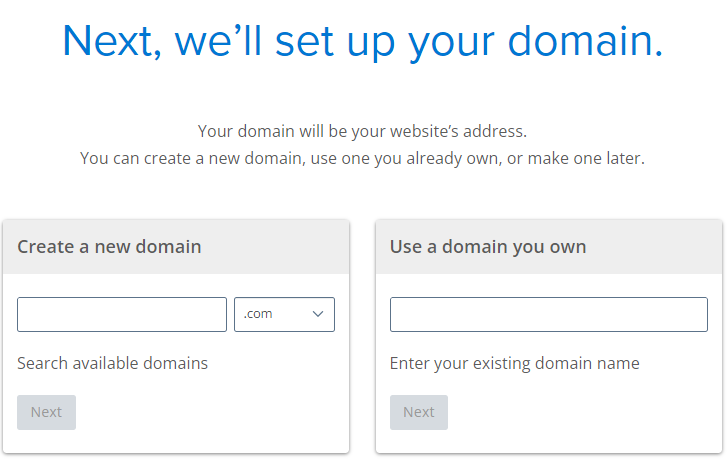Select the '.com' text in the dropdown
The height and width of the screenshot is (466, 728).
point(258,314)
